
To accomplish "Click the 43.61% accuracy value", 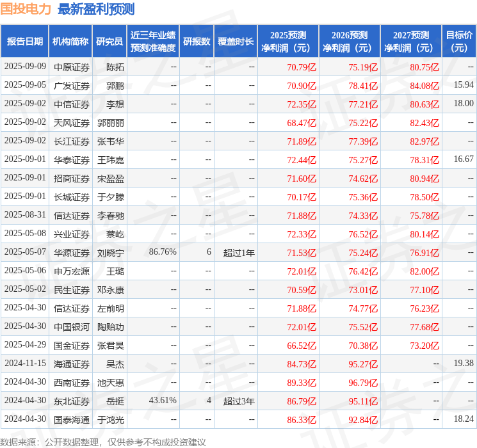I will (x=163, y=400).
